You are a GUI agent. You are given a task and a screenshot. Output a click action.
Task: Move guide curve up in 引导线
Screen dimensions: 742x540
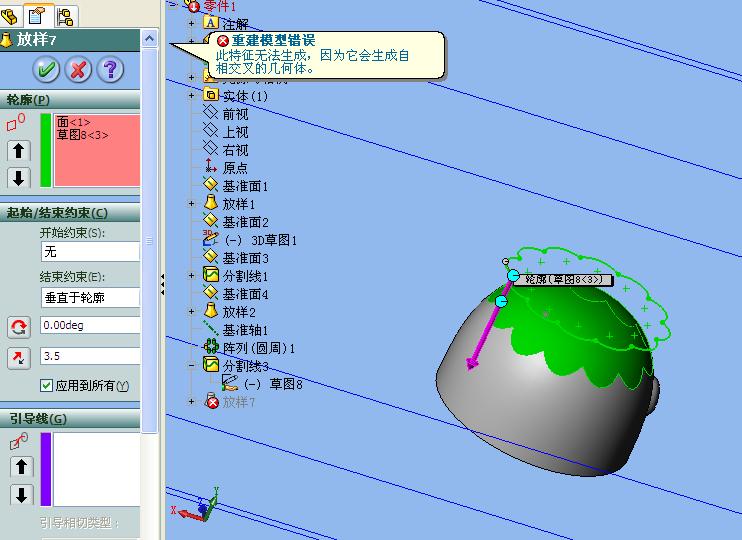(21, 467)
